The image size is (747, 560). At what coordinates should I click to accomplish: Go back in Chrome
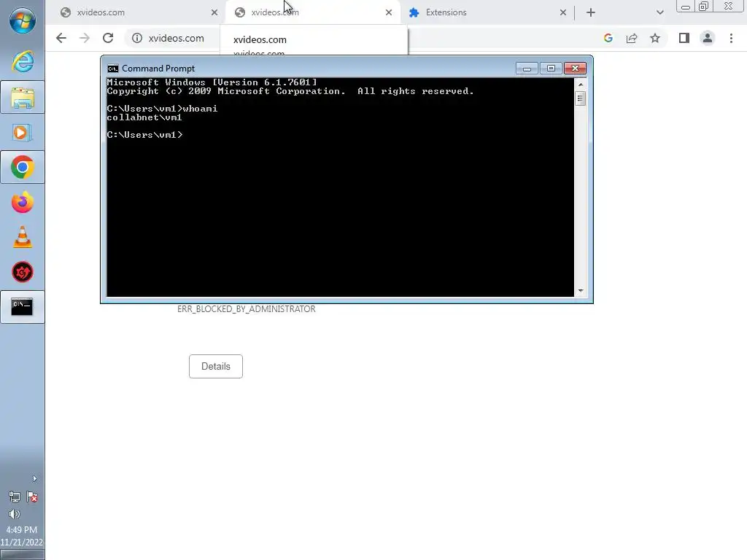tap(61, 38)
